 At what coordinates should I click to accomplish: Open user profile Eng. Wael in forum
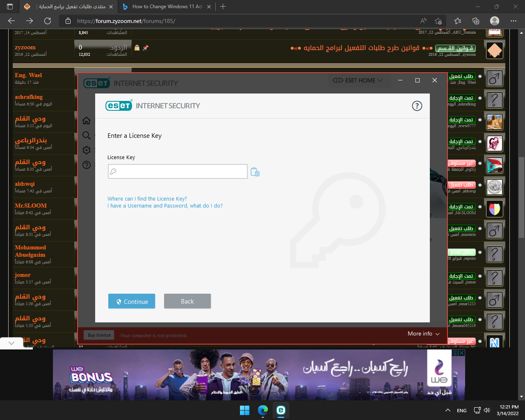28,75
